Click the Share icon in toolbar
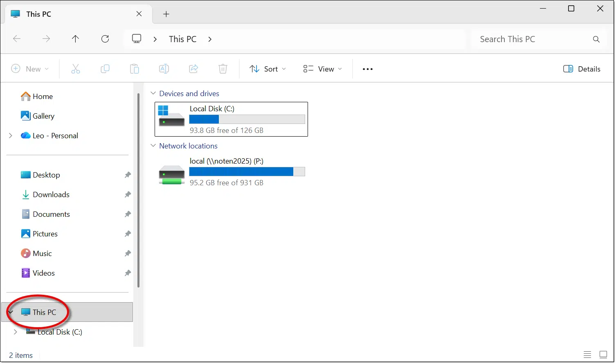This screenshot has width=616, height=364. [x=193, y=69]
